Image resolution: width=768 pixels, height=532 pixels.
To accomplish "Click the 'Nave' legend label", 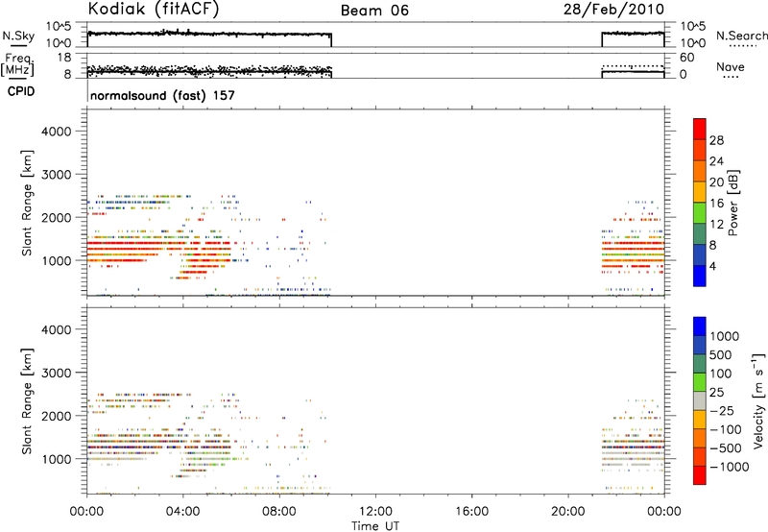I will click(731, 66).
